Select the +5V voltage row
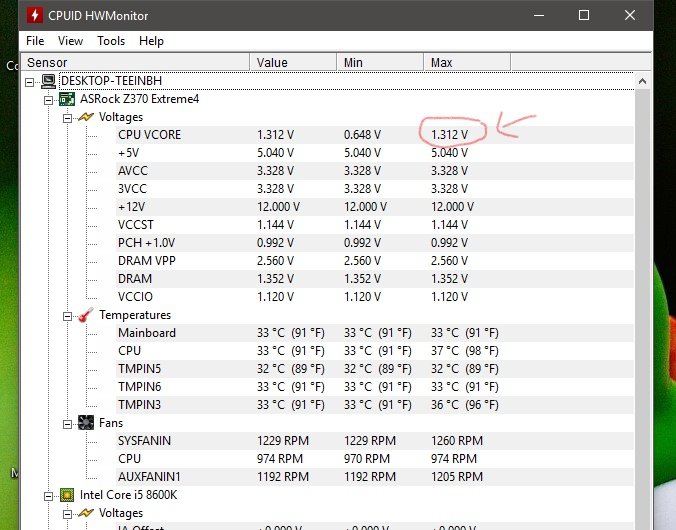676x530 pixels. click(374, 153)
